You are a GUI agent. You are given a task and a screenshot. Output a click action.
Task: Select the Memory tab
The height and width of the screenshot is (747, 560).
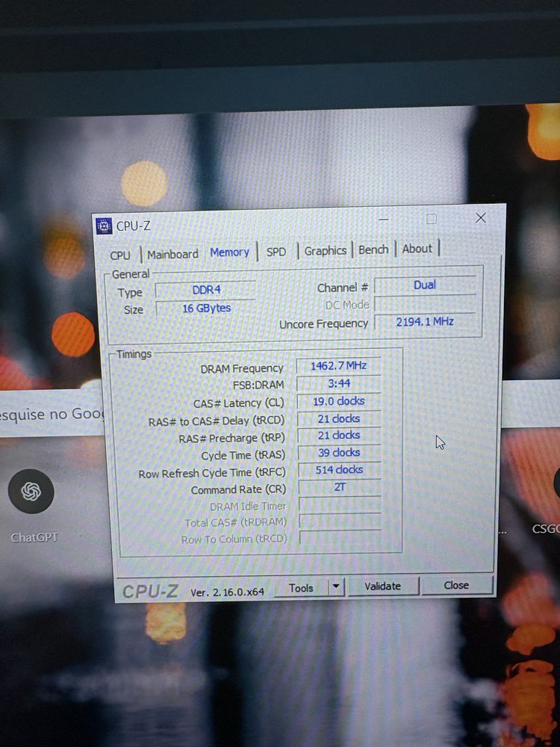[x=229, y=252]
